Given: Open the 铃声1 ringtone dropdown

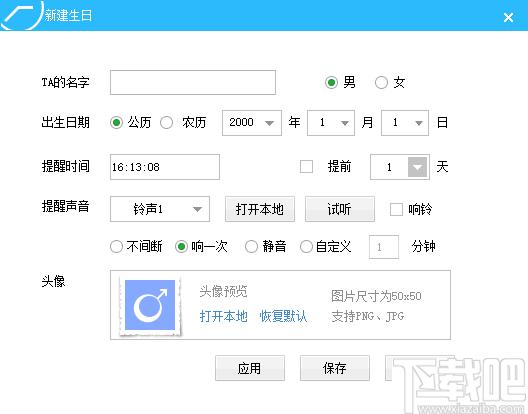Looking at the screenshot, I should [160, 209].
